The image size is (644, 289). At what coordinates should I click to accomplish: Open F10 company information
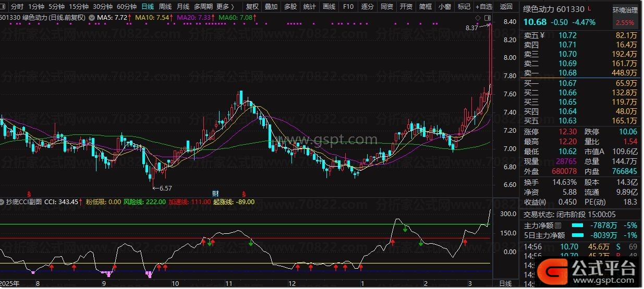(x=348, y=7)
